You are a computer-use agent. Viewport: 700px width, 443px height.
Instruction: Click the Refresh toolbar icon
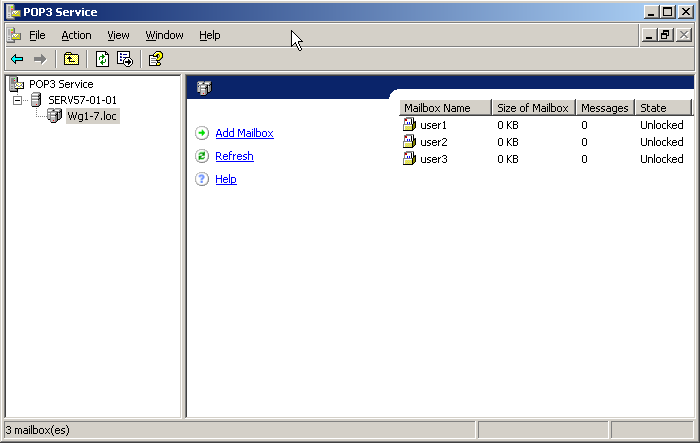102,59
